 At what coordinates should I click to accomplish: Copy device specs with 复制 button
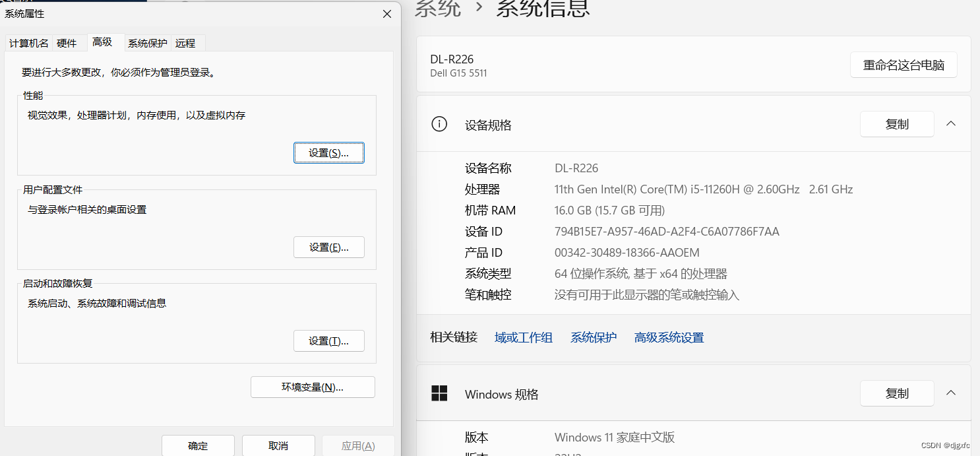(897, 123)
